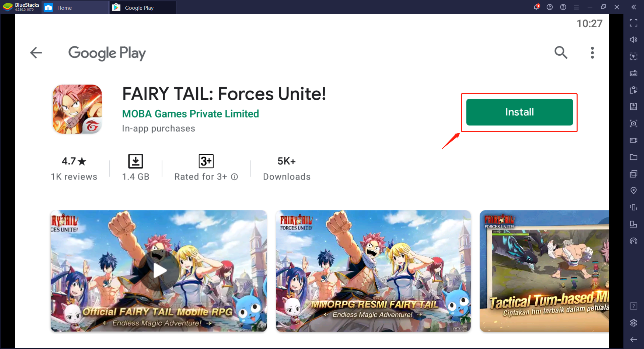Image resolution: width=644 pixels, height=349 pixels.
Task: Click the 5K+ Downloads stat
Action: pyautogui.click(x=287, y=169)
